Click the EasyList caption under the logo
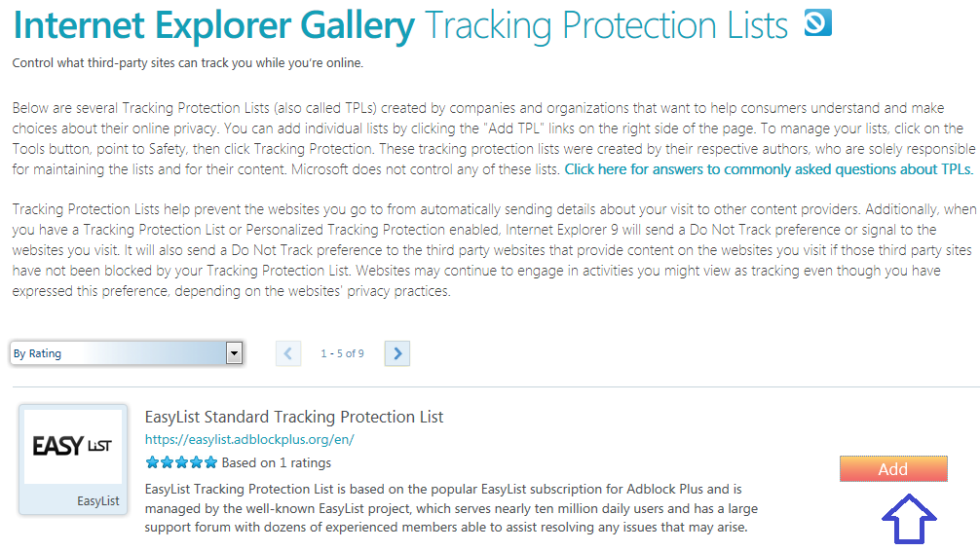980x551 pixels. click(98, 501)
